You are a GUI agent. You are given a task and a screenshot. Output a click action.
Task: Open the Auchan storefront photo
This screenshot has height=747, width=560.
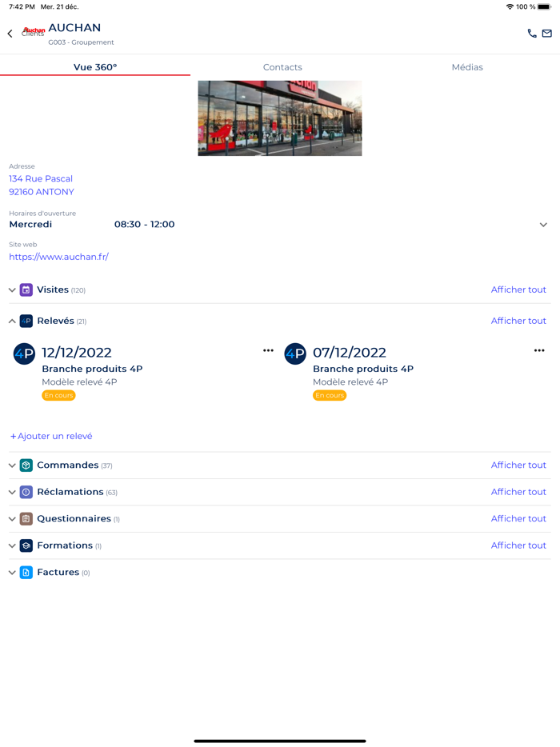280,118
